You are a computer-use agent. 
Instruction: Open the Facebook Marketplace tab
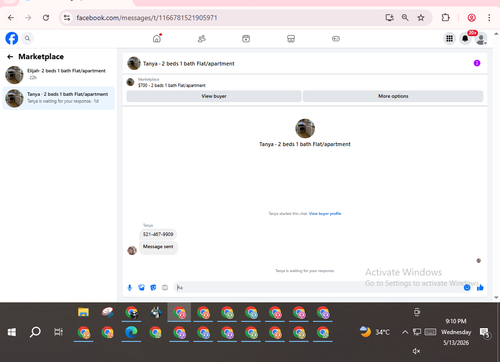coord(291,39)
